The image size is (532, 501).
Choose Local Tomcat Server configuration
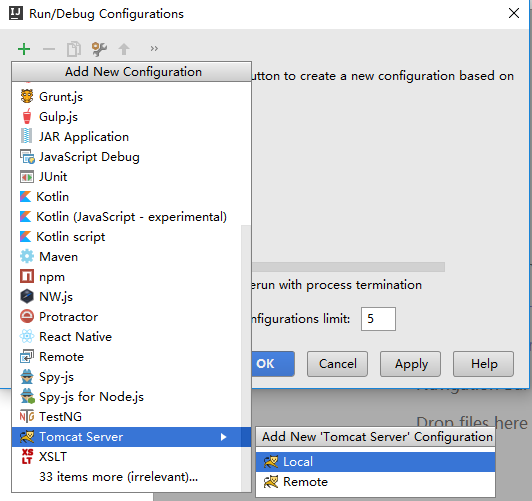click(375, 462)
